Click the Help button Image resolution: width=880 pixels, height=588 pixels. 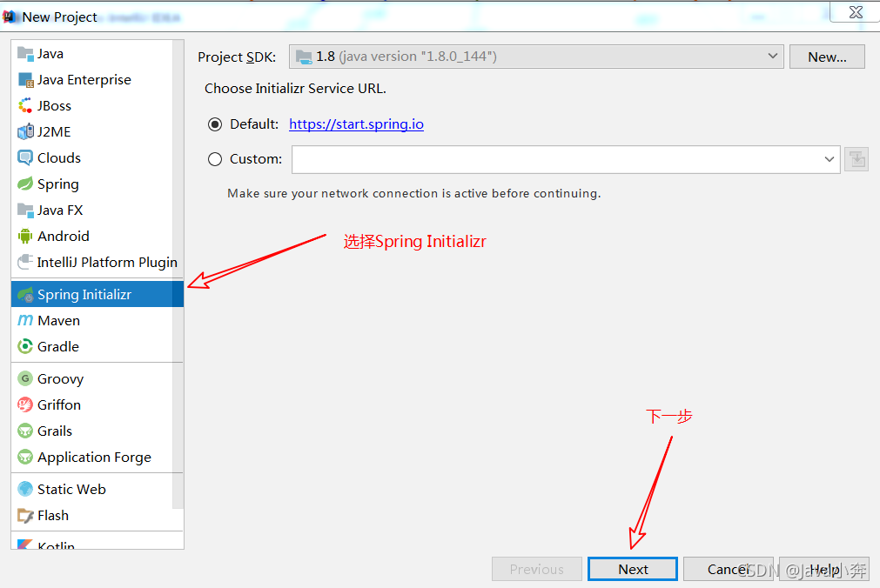824,570
